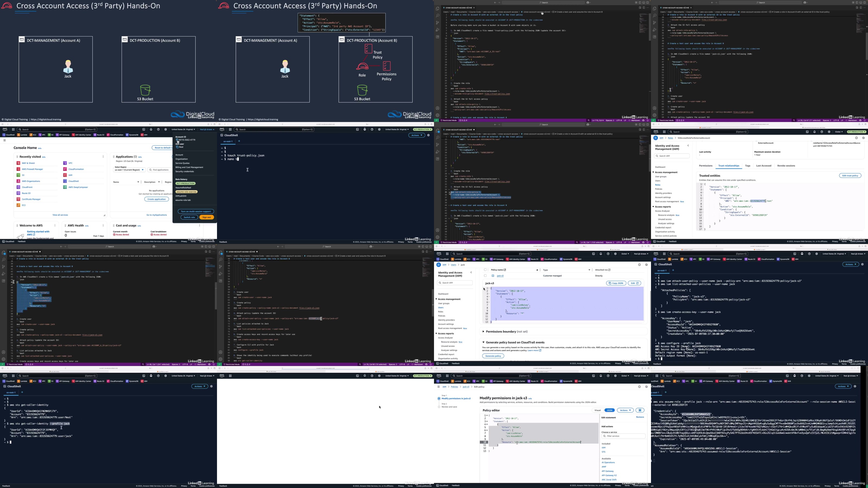
Task: Open AWS Firewall Manager icon in Recently visited
Action: pos(18,169)
